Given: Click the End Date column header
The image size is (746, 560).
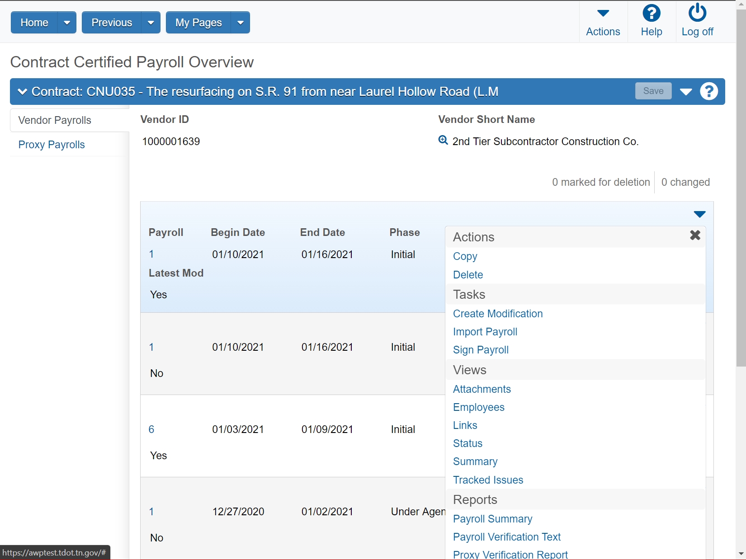Looking at the screenshot, I should tap(322, 232).
